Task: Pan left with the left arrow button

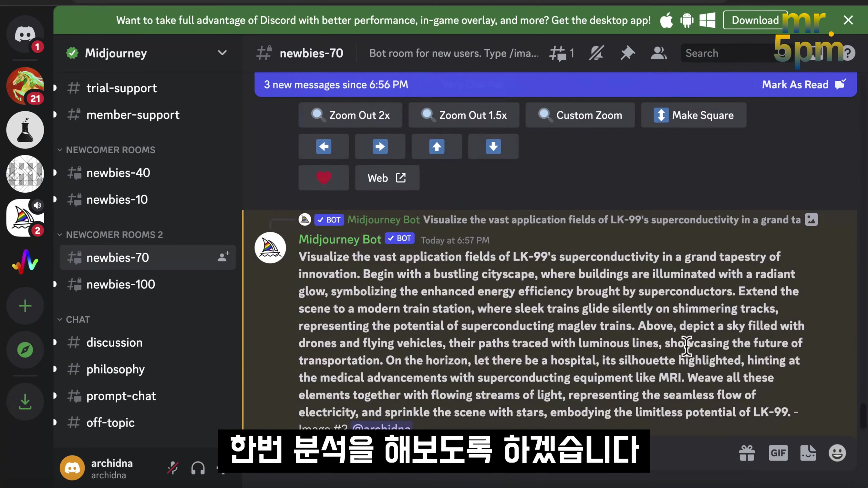Action: (324, 147)
